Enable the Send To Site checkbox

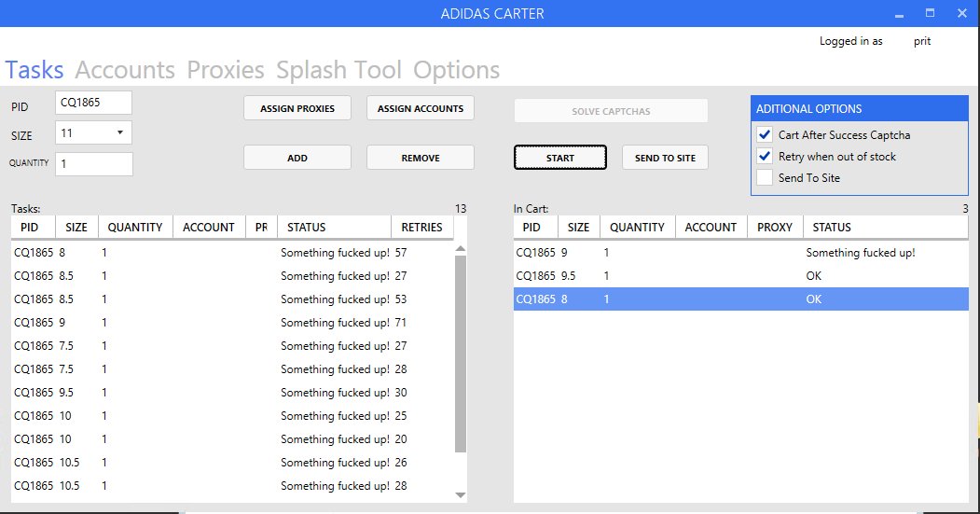tap(765, 177)
